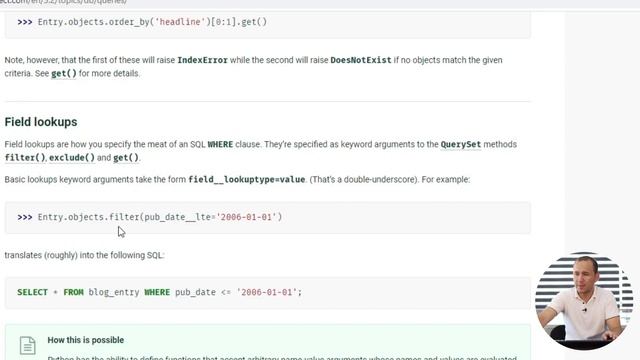Follow the get() link for more details
The width and height of the screenshot is (640, 360).
pos(64,73)
